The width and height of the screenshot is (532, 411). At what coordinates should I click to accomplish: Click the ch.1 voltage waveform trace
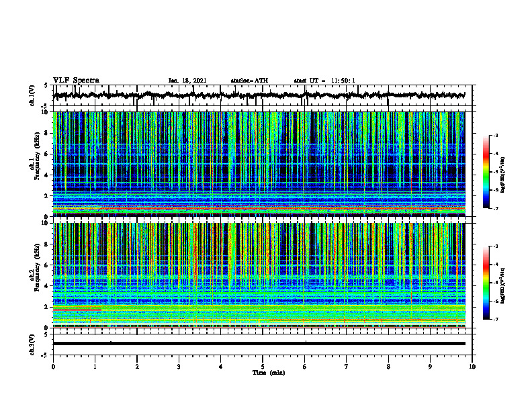[259, 95]
